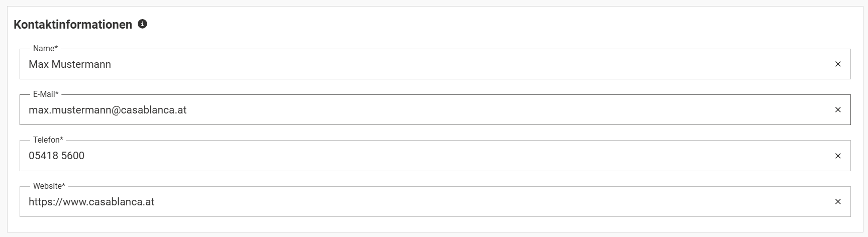868x237 pixels.
Task: Click the "Name*" field label
Action: tap(45, 49)
